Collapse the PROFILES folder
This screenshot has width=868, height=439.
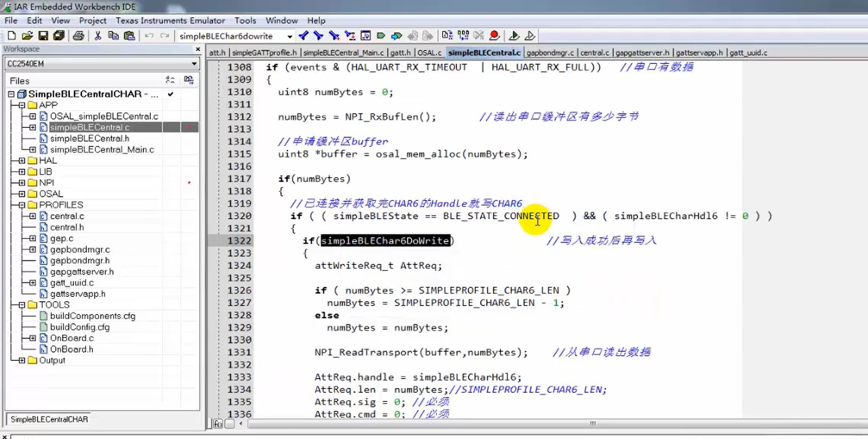(22, 205)
